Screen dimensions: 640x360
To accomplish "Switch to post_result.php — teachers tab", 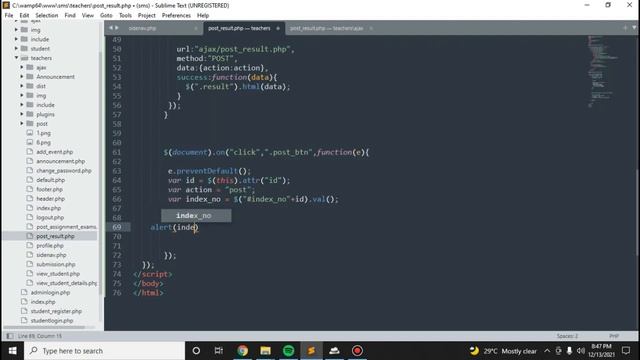I will point(239,28).
